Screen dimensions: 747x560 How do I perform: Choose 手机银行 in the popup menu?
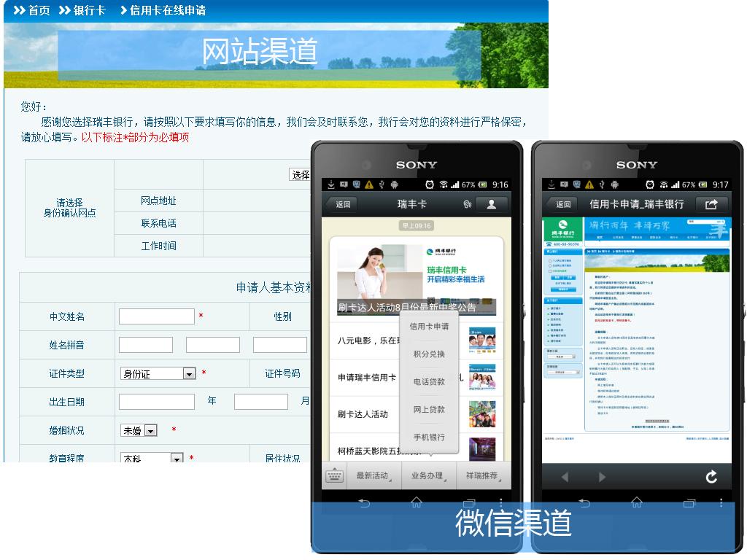click(x=429, y=437)
